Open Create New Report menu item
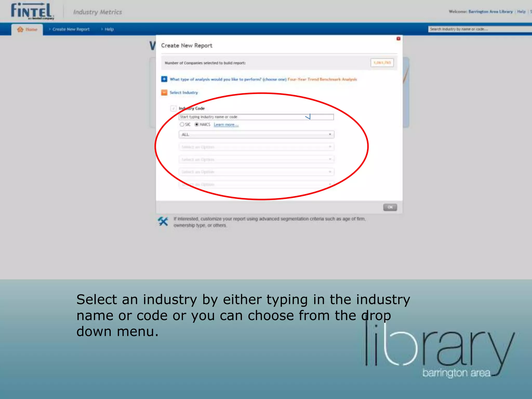The width and height of the screenshot is (532, 399). pyautogui.click(x=71, y=29)
